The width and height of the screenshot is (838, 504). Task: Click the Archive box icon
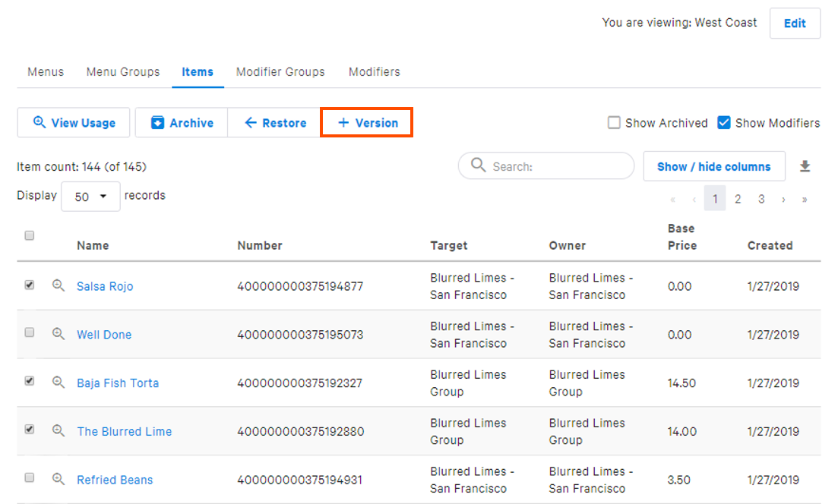[x=157, y=122]
